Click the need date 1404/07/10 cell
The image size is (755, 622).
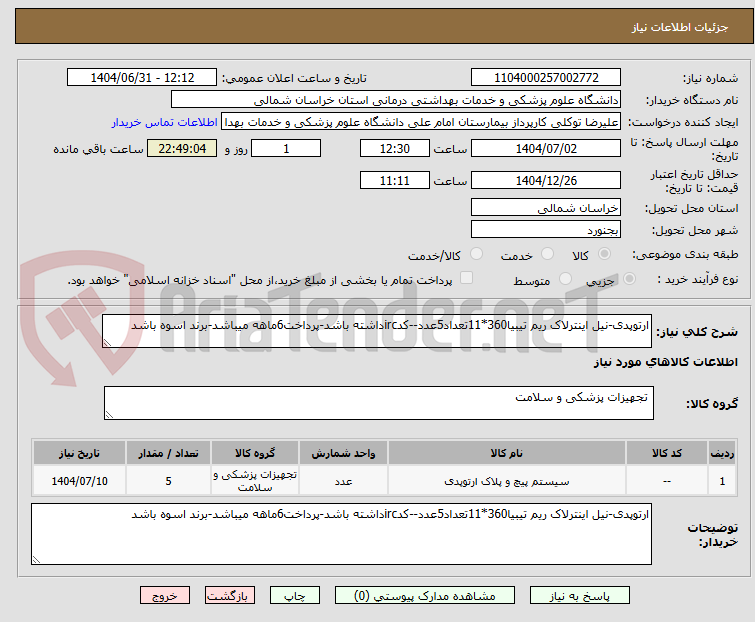click(x=79, y=480)
